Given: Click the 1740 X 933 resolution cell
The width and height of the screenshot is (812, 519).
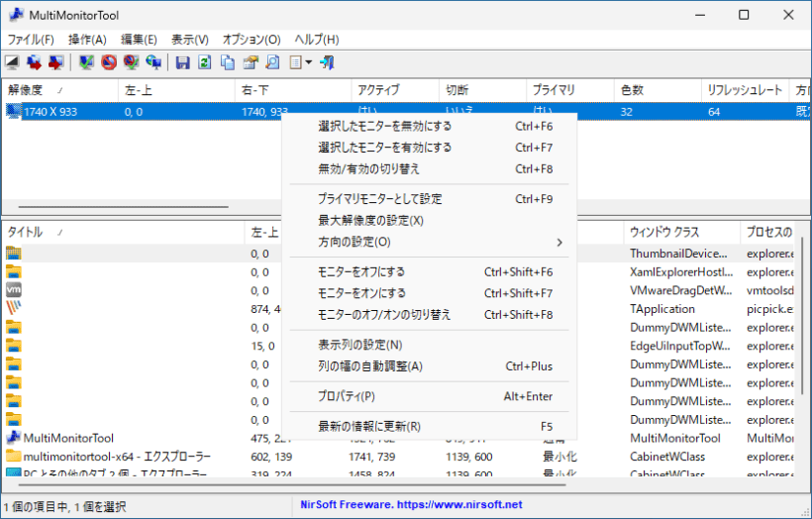Looking at the screenshot, I should click(x=51, y=112).
